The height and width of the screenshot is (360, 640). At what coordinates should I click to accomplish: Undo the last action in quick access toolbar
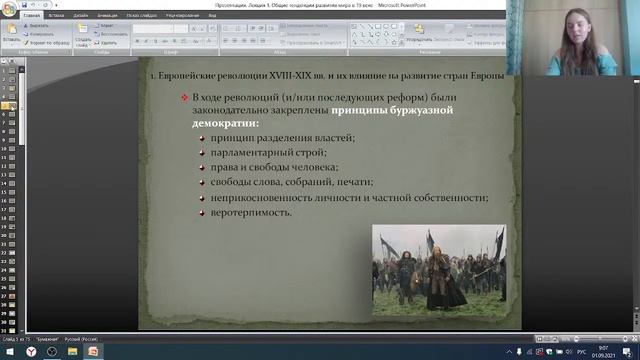pyautogui.click(x=33, y=5)
